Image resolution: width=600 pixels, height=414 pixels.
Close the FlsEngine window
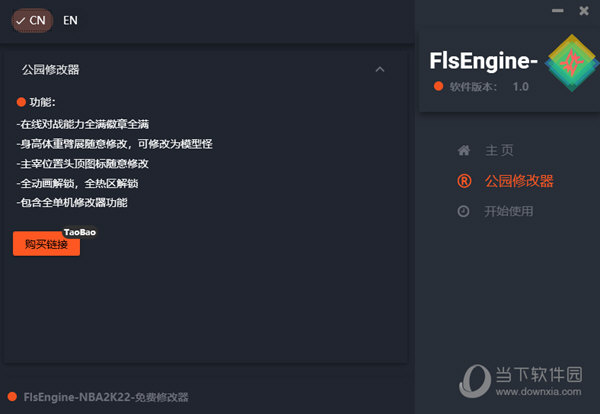584,11
